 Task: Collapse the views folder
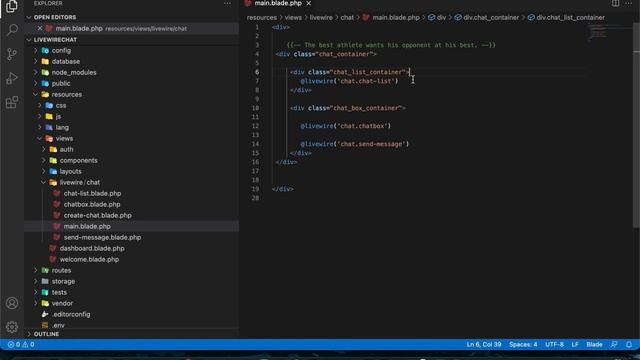click(x=64, y=139)
